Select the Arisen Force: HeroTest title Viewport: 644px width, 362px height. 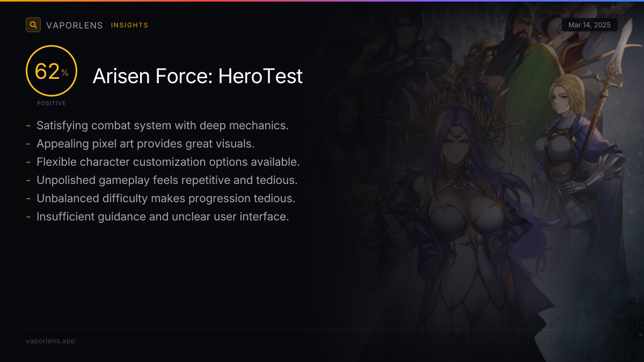click(x=197, y=76)
